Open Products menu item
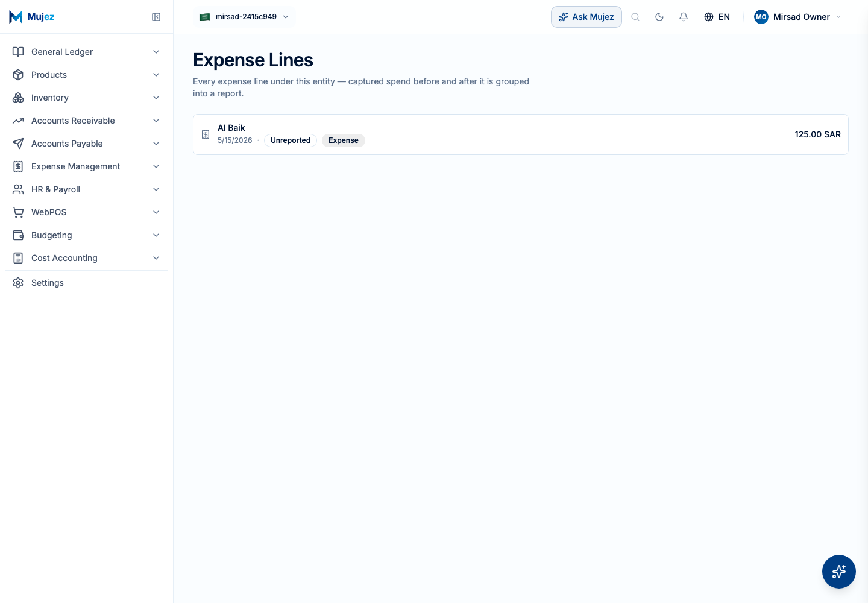The image size is (868, 603). coord(86,75)
